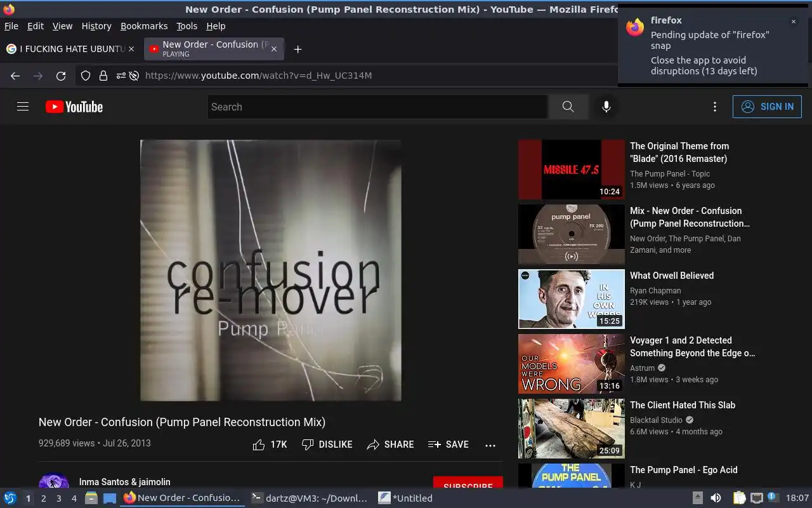This screenshot has width=812, height=508.
Task: Switch to workspace 3
Action: (x=58, y=498)
